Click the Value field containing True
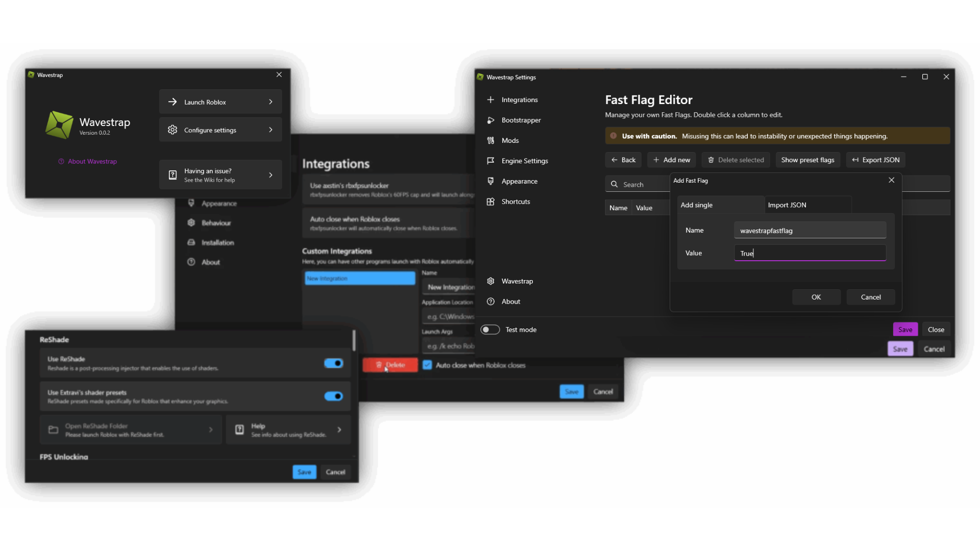The height and width of the screenshot is (551, 980). (810, 253)
